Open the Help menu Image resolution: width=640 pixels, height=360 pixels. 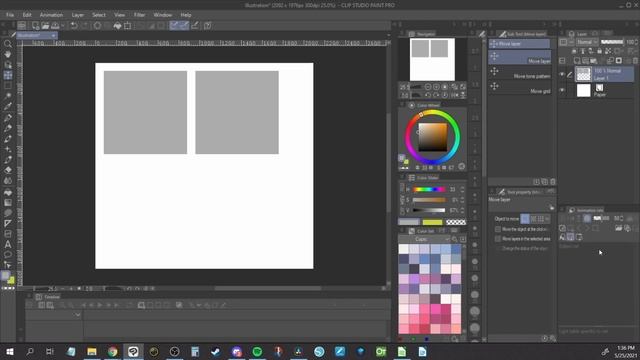186,15
